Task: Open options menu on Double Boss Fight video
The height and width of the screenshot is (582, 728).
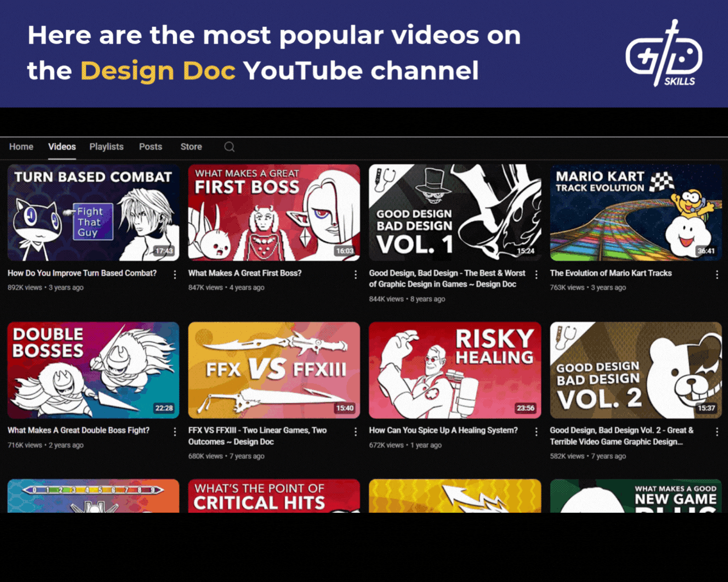Action: click(175, 432)
